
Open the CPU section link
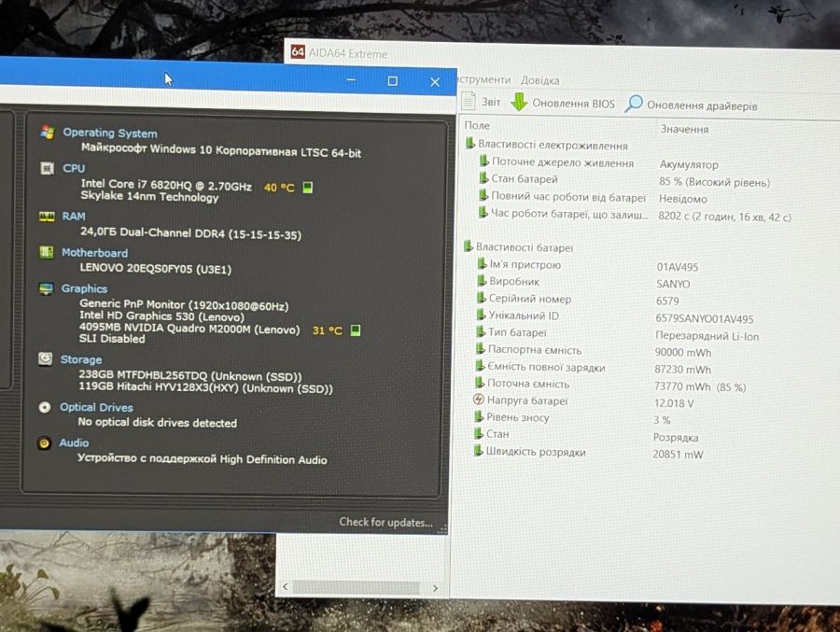[x=74, y=168]
